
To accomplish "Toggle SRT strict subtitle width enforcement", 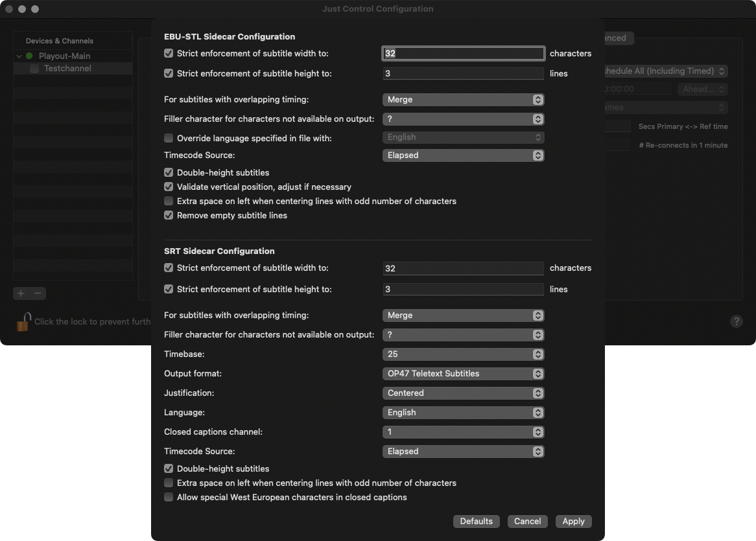I will [x=169, y=268].
